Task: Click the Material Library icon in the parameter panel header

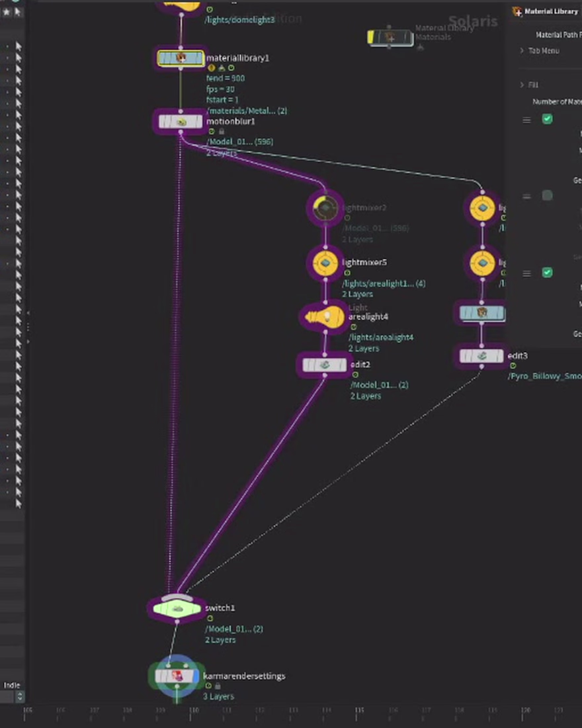Action: click(x=517, y=11)
